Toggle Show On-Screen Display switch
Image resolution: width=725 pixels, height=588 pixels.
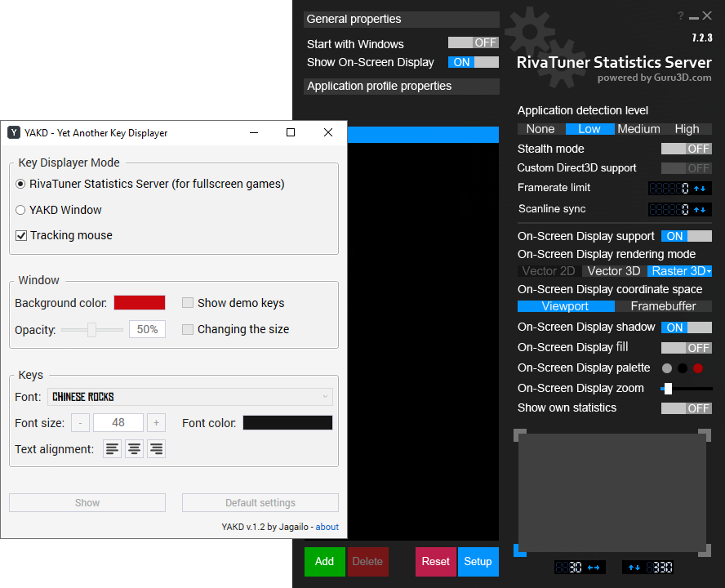coord(473,62)
